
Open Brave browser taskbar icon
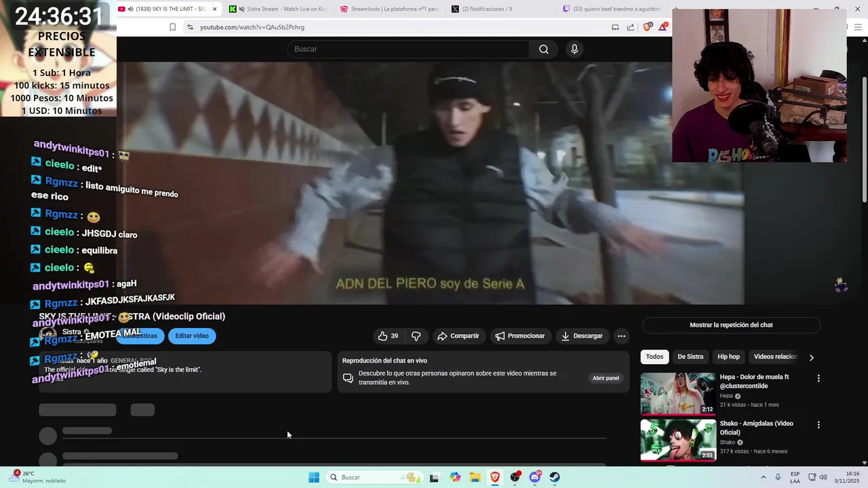495,477
